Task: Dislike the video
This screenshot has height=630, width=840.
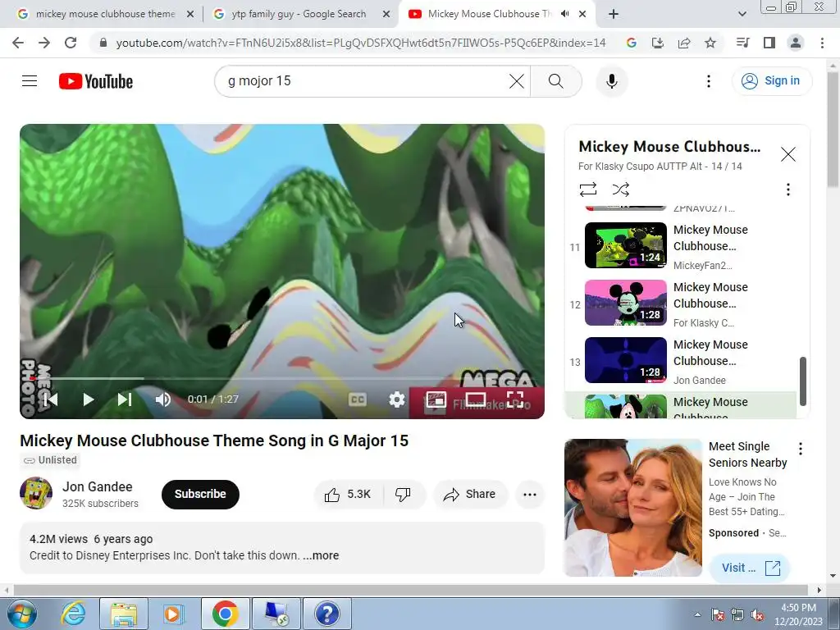Action: pyautogui.click(x=404, y=495)
